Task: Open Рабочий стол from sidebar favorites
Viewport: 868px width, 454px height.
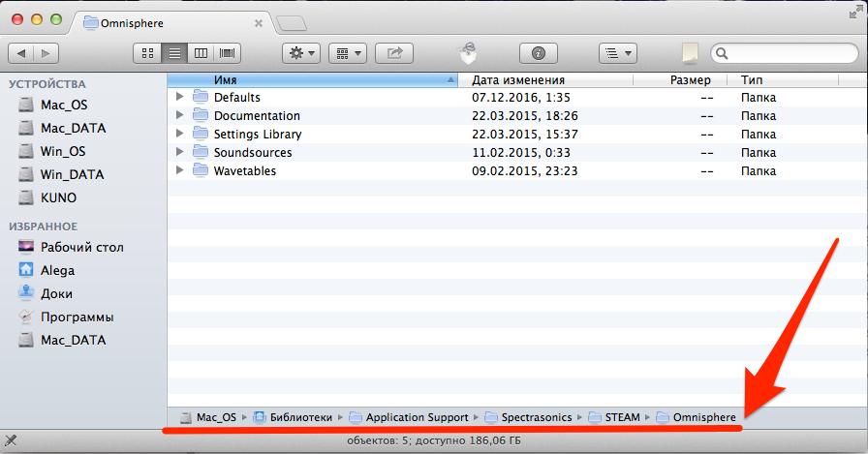Action: 81,247
